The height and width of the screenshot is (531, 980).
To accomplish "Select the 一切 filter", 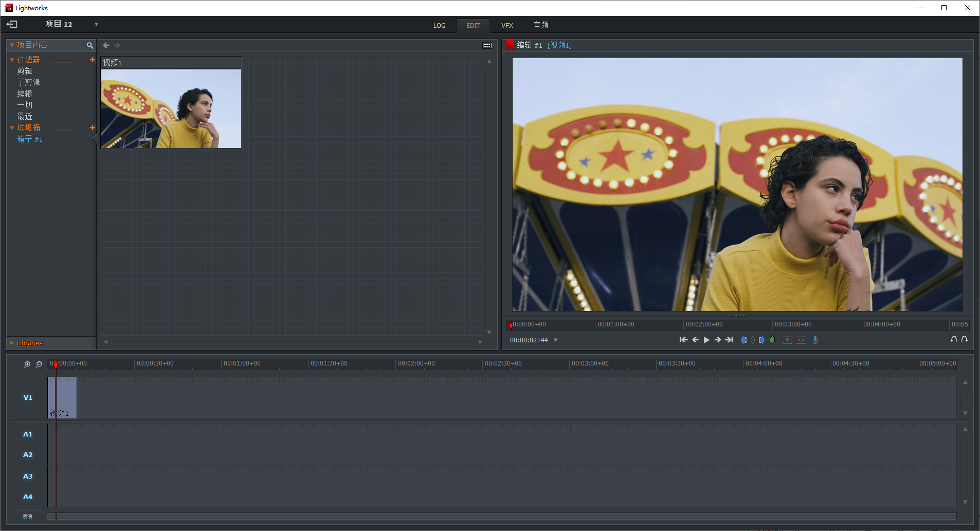I will coord(25,105).
